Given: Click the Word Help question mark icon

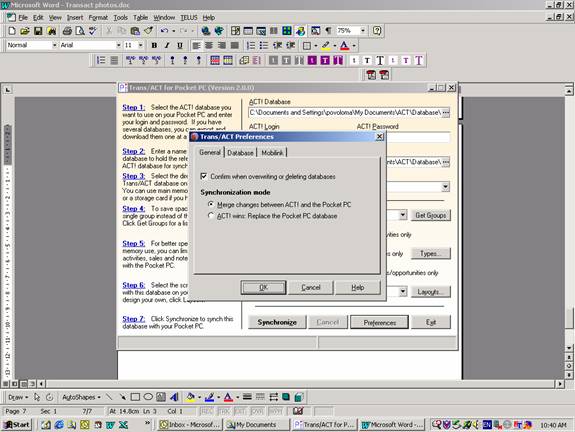Looking at the screenshot, I should coord(377,31).
